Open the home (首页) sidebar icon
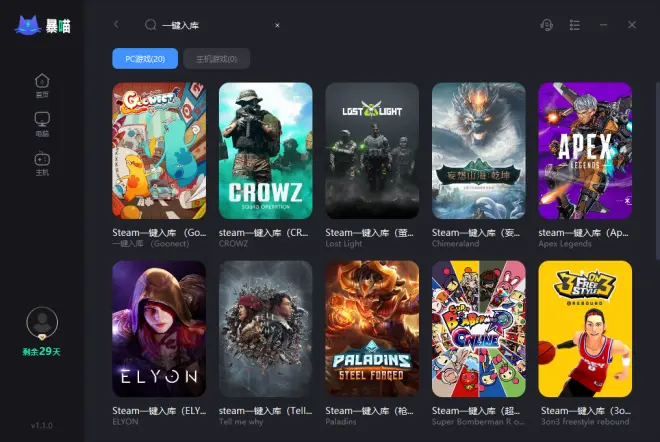 tap(42, 86)
